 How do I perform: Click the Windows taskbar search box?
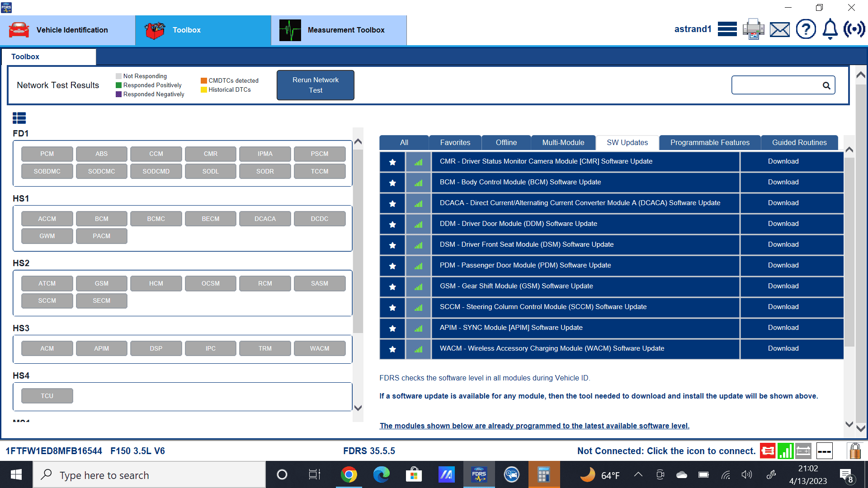[149, 474]
